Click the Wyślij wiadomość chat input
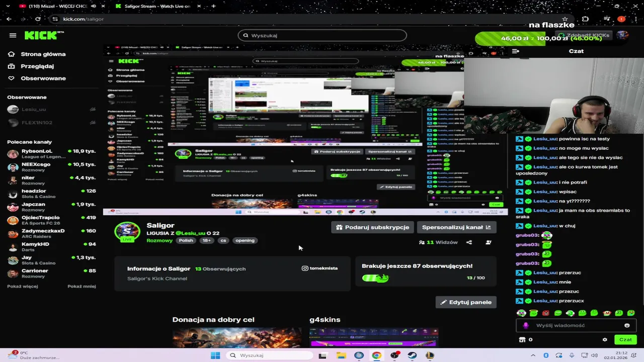This screenshot has height=362, width=644. tap(575, 325)
